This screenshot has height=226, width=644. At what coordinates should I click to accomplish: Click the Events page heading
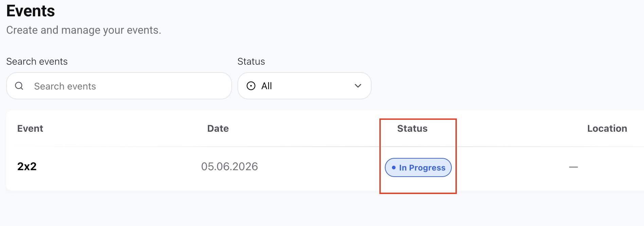tap(31, 11)
